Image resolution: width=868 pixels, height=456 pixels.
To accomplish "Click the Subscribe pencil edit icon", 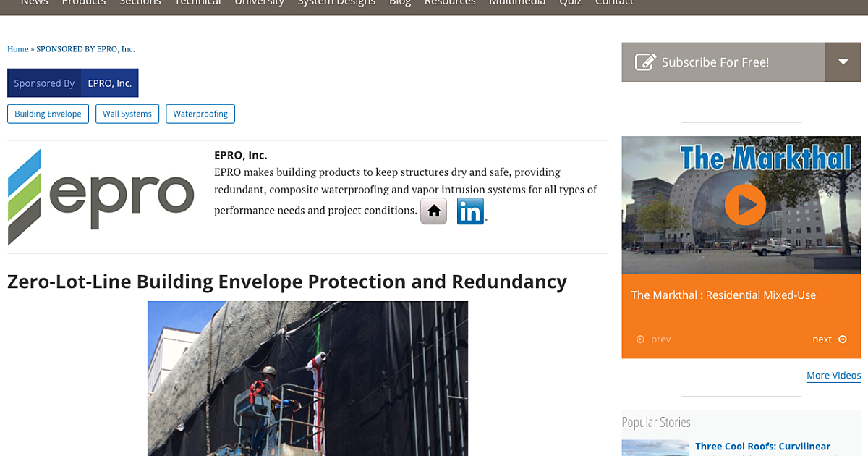I will (645, 62).
